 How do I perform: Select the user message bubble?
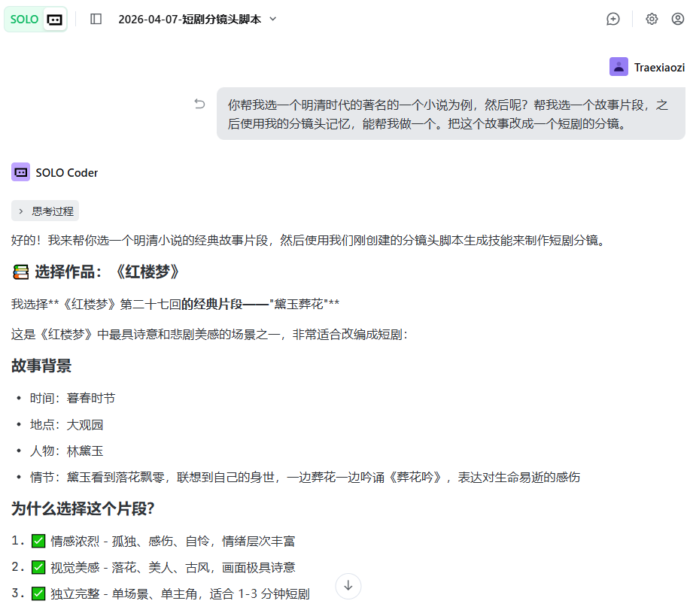coord(450,114)
